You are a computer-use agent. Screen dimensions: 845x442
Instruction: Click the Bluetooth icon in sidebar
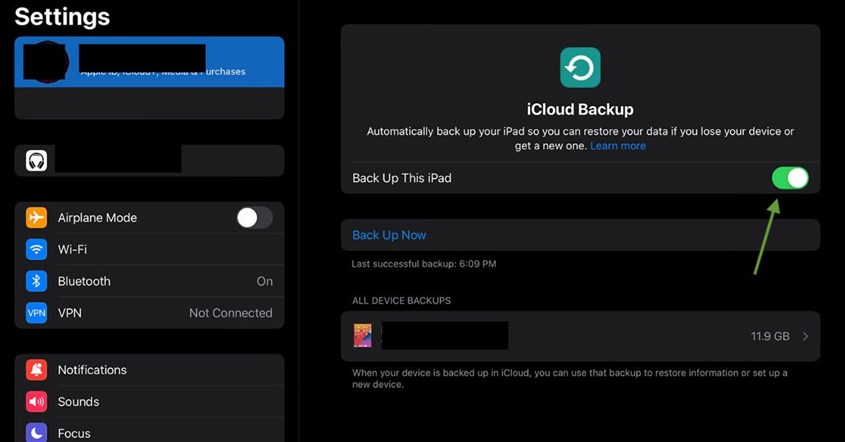[37, 281]
